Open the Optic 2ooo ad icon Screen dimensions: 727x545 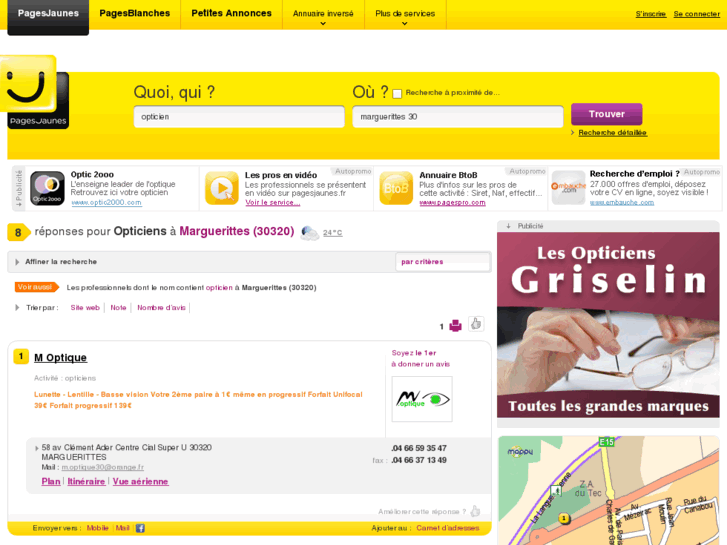tap(47, 188)
